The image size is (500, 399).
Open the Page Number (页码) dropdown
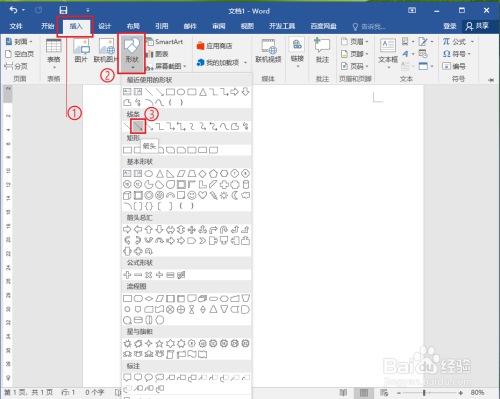[355, 66]
